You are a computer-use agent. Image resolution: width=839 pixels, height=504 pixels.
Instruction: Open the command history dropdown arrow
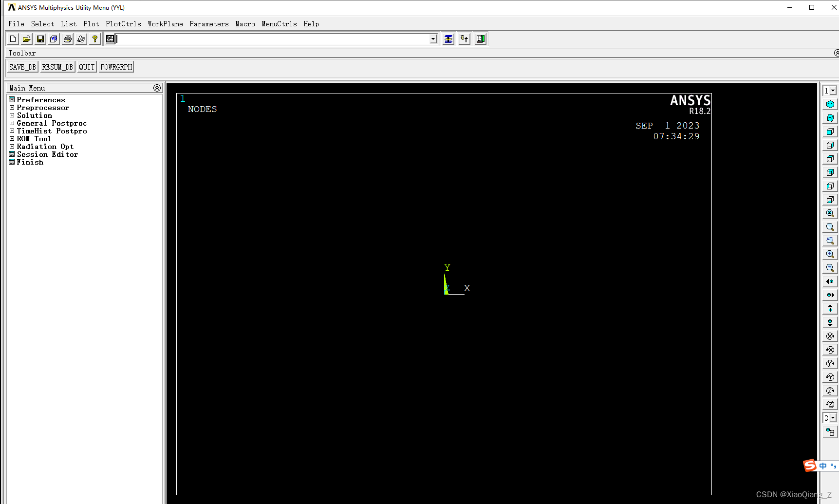[x=433, y=39]
